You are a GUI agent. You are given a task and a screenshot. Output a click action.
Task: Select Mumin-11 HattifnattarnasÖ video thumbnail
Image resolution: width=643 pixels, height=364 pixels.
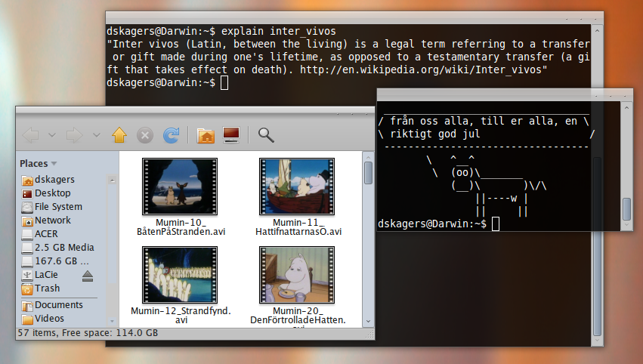(297, 187)
